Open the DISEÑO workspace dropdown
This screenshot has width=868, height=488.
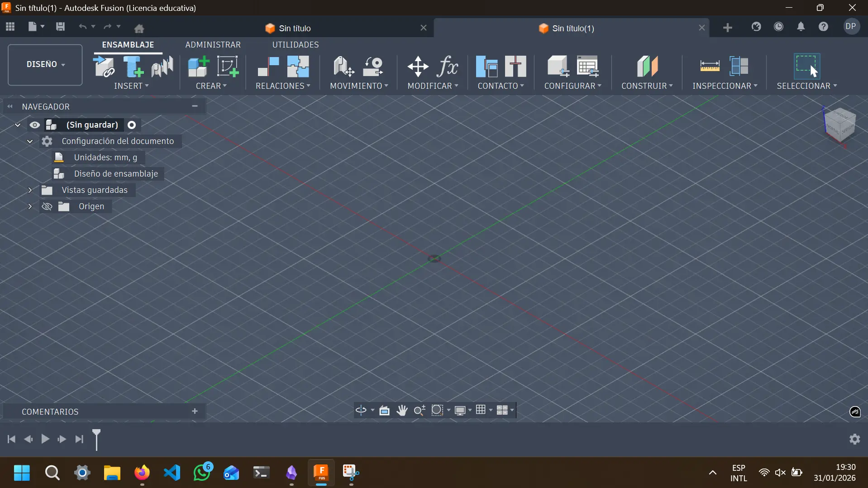tap(45, 64)
